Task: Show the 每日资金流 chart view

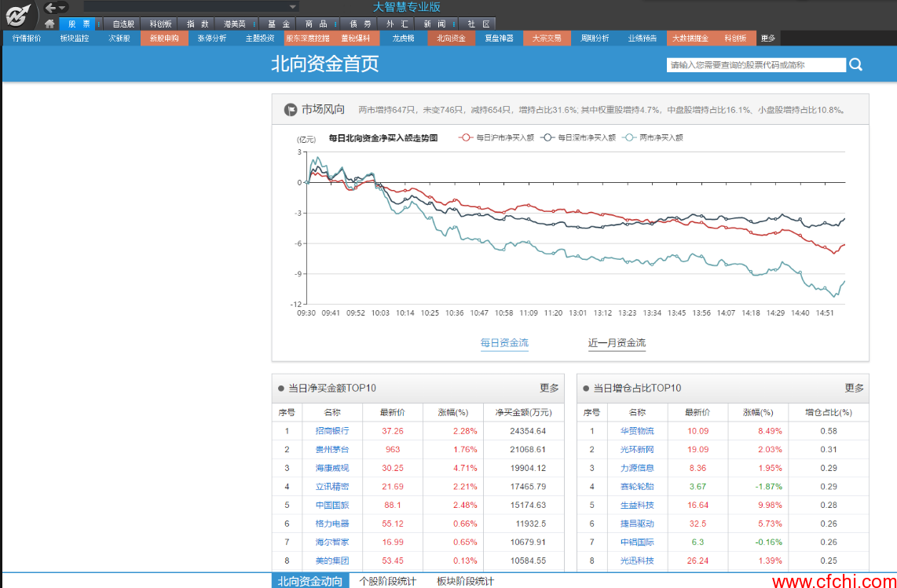Action: pyautogui.click(x=504, y=342)
